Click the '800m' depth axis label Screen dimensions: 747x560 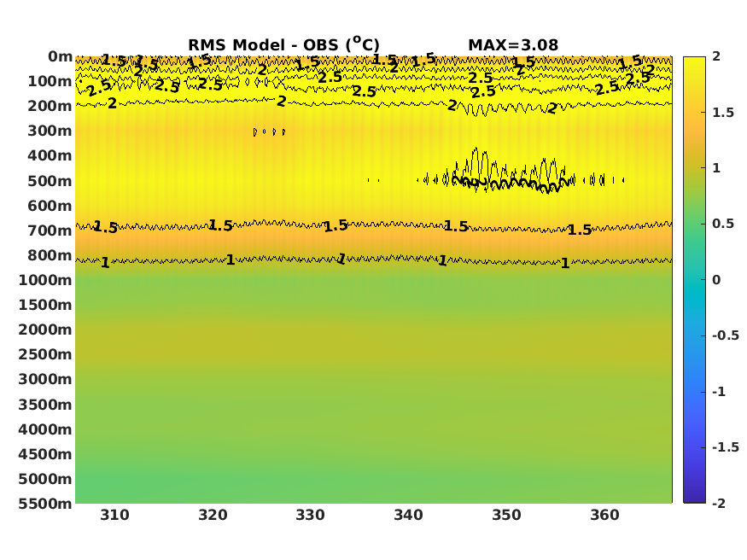[50, 256]
